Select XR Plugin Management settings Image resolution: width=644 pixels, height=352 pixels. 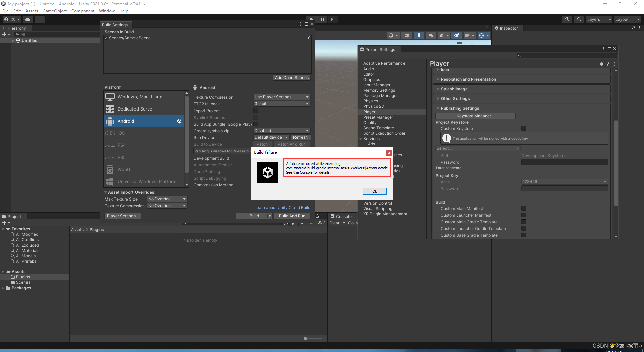pyautogui.click(x=385, y=214)
